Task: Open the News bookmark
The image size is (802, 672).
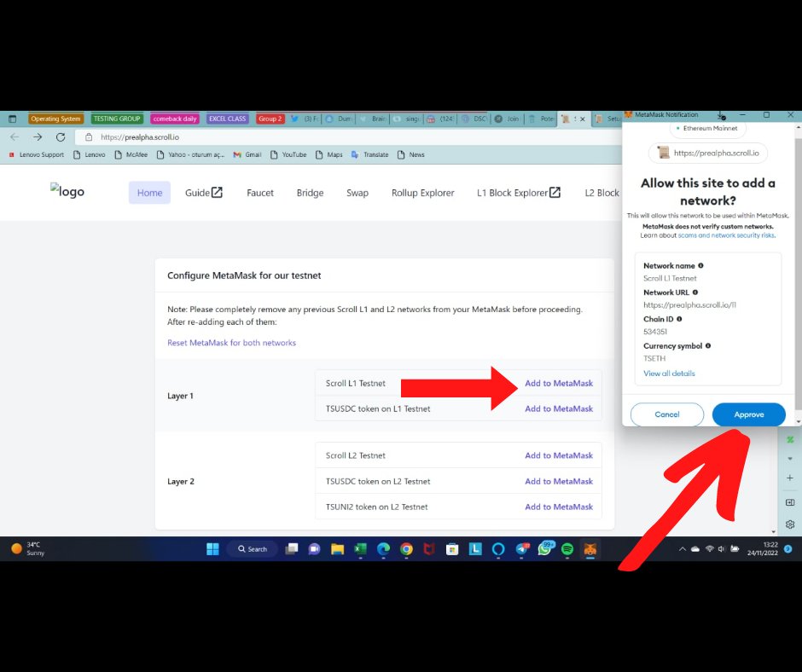Action: [x=411, y=154]
